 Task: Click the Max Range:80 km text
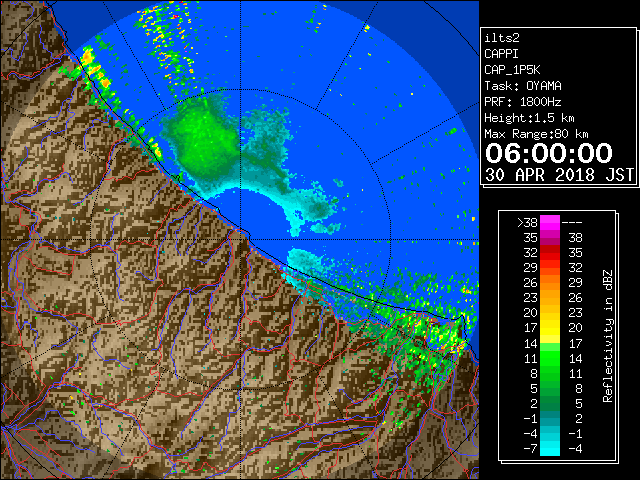[x=536, y=134]
